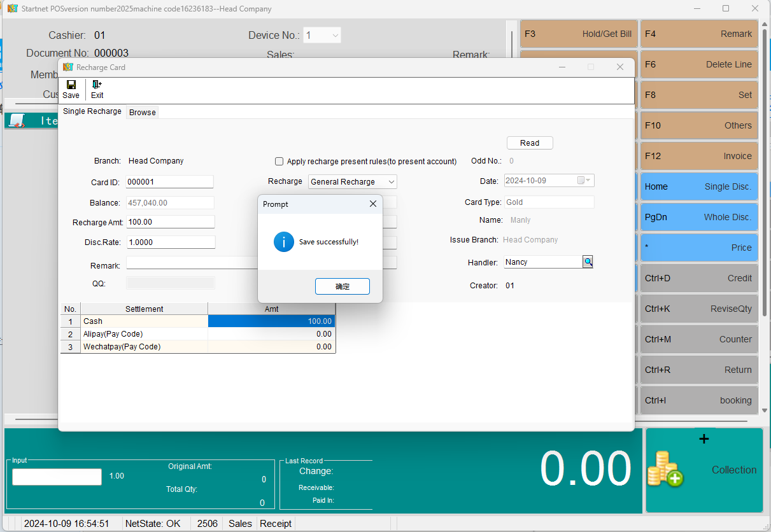Select the Cash settlement row
The width and height of the screenshot is (771, 532).
pos(197,321)
